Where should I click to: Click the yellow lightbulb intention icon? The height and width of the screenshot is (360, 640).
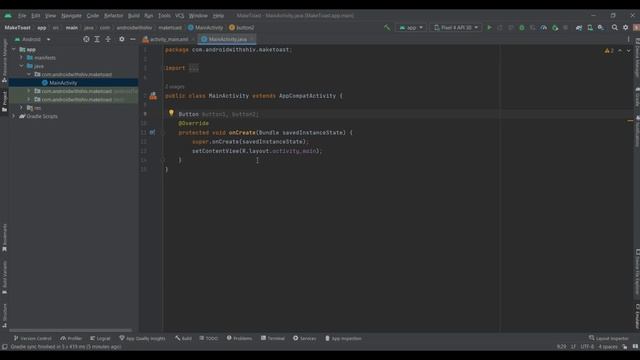(x=171, y=113)
